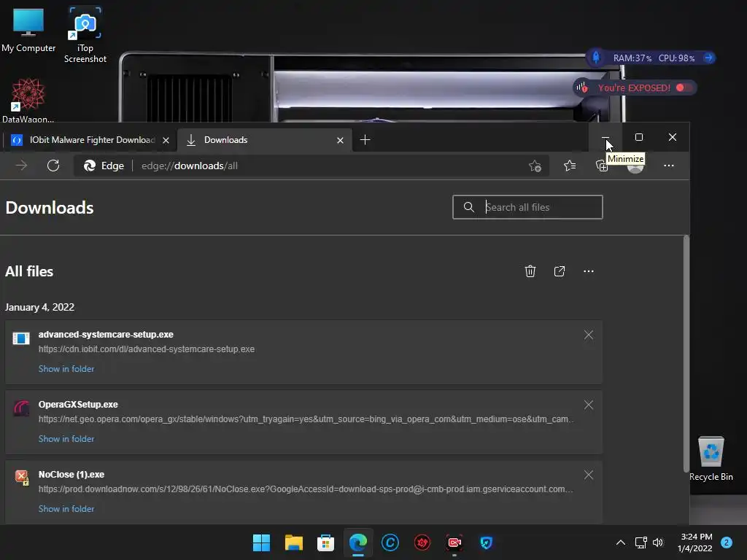Open Edge Settings and more menu
Viewport: 747px width, 560px height.
pyautogui.click(x=669, y=166)
